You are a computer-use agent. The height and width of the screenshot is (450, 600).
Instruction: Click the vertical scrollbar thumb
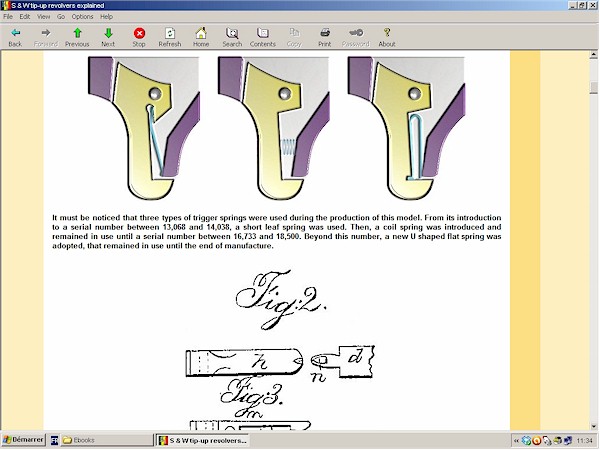[x=593, y=88]
